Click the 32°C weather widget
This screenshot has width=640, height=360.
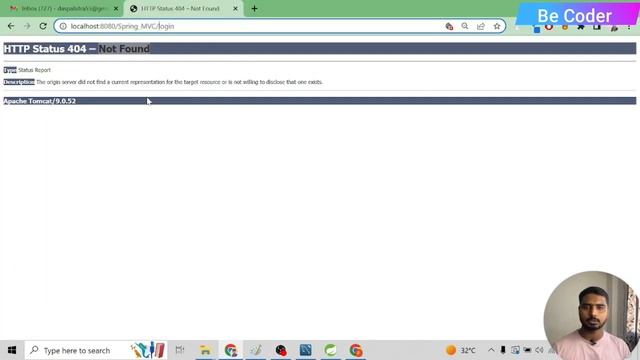click(x=461, y=350)
